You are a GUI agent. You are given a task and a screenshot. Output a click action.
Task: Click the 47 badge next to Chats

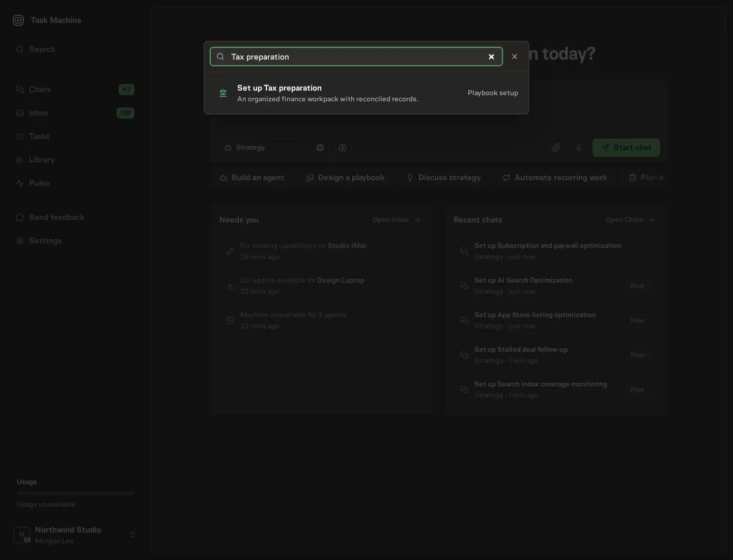(x=126, y=90)
